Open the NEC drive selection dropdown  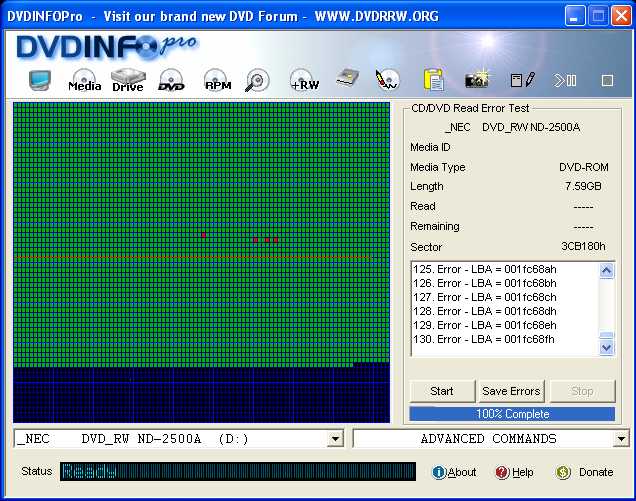[x=335, y=439]
